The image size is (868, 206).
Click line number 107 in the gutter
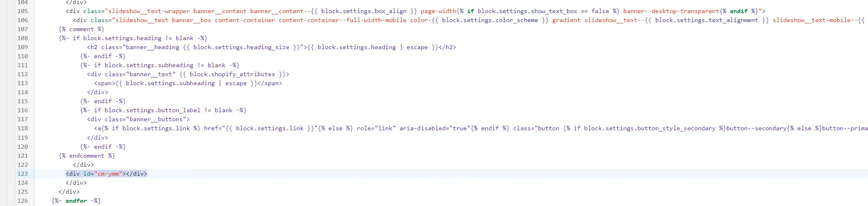pyautogui.click(x=23, y=29)
